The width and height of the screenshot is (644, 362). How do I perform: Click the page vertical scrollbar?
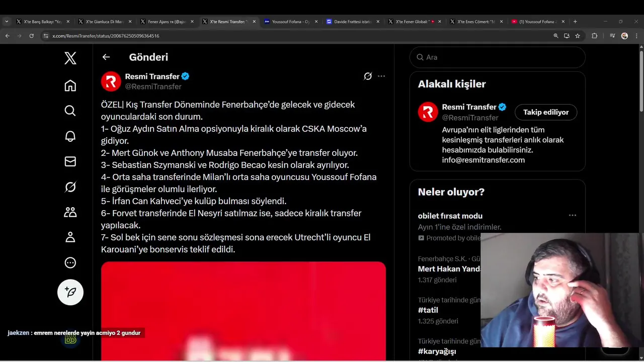(x=641, y=80)
